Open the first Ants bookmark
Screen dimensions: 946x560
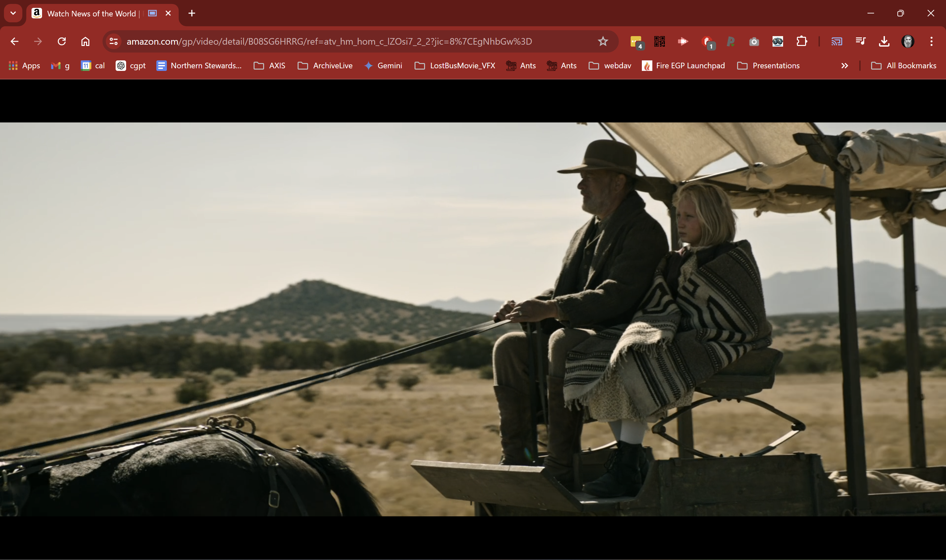coord(521,66)
